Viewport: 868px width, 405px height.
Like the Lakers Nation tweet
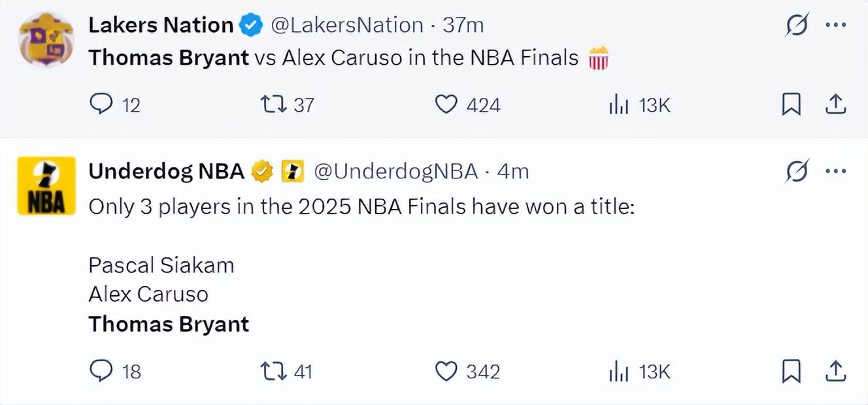pyautogui.click(x=446, y=105)
